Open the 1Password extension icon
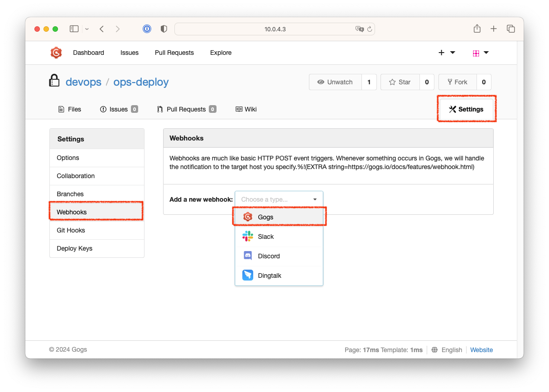 (x=147, y=29)
